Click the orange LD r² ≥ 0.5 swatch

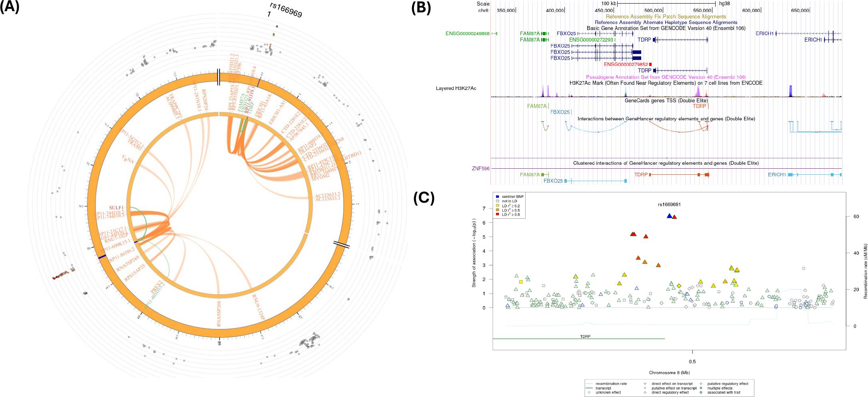tap(497, 210)
